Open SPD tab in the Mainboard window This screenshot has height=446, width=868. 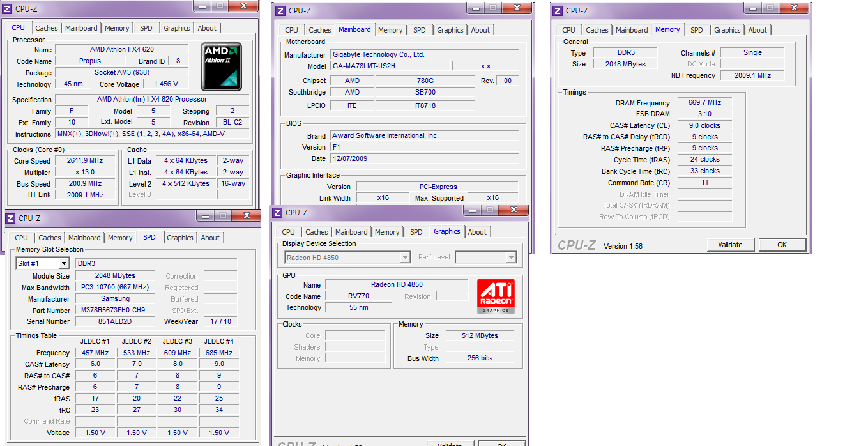point(420,30)
